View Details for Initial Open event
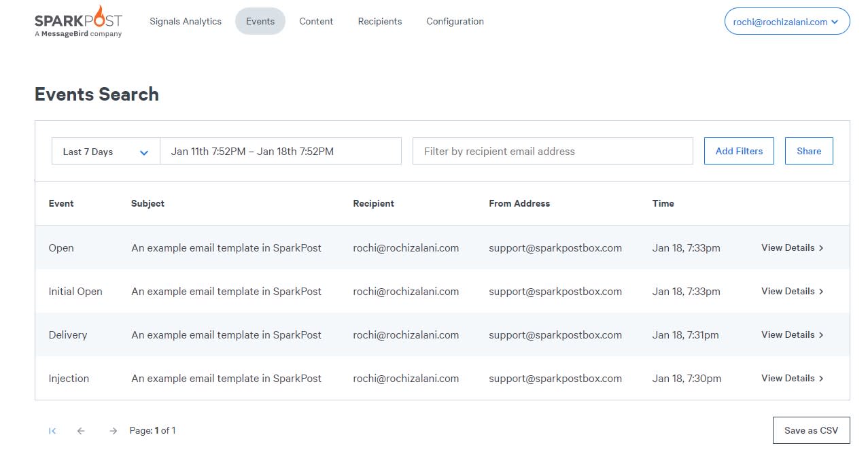 pos(793,292)
